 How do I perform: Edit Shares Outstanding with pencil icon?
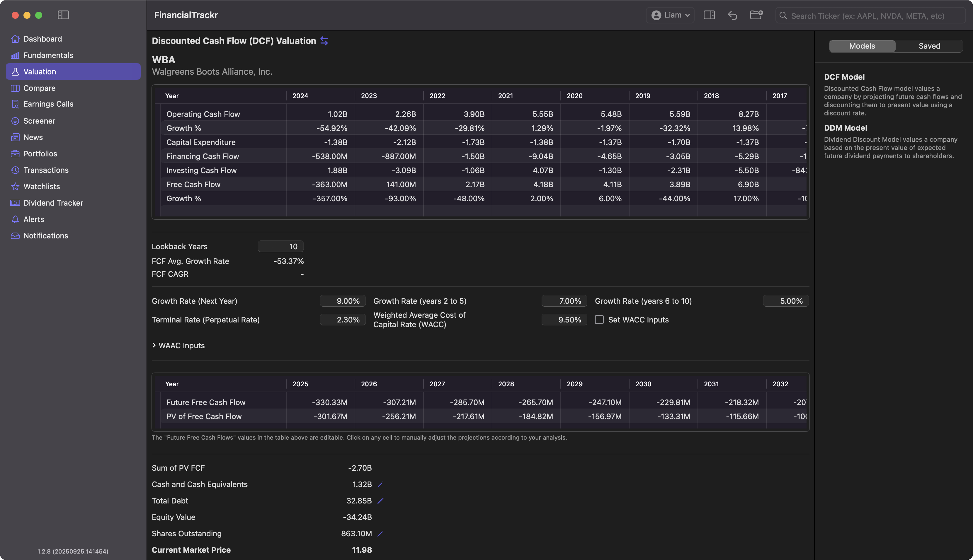click(380, 533)
